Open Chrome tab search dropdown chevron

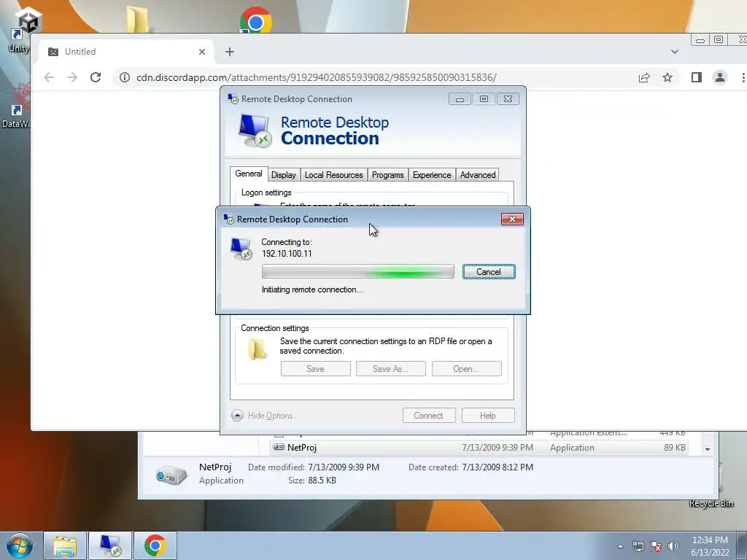(x=675, y=52)
